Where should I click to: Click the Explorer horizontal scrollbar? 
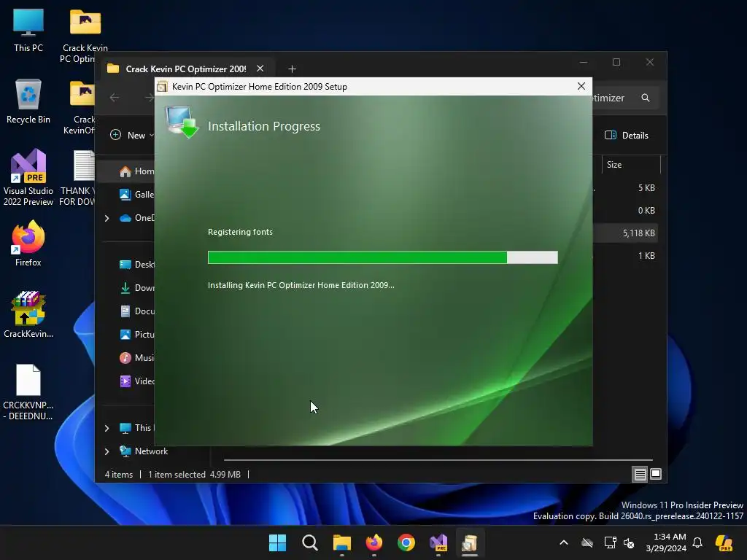pos(438,460)
